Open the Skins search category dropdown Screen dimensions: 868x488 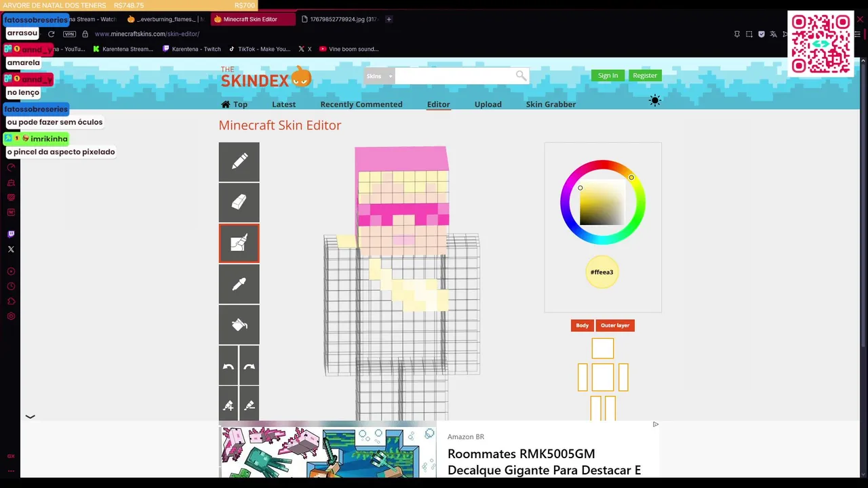coord(379,76)
